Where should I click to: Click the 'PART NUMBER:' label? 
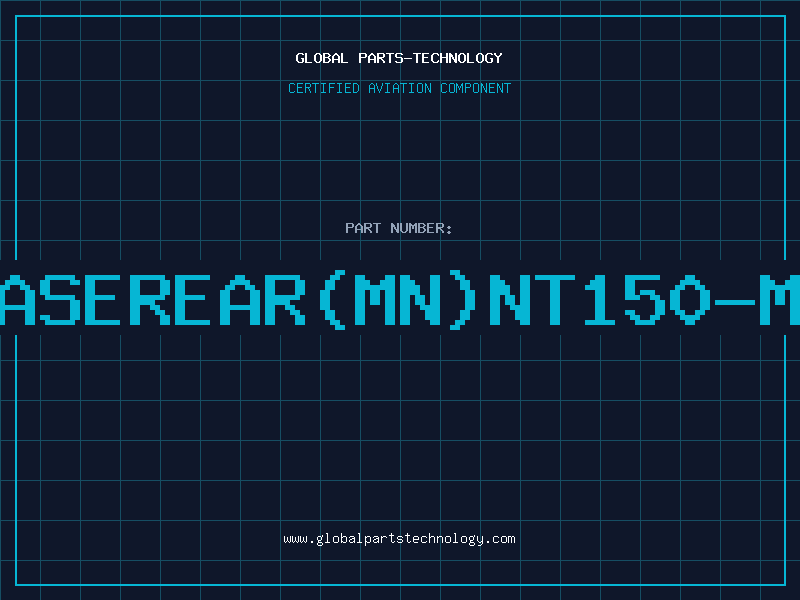click(399, 228)
